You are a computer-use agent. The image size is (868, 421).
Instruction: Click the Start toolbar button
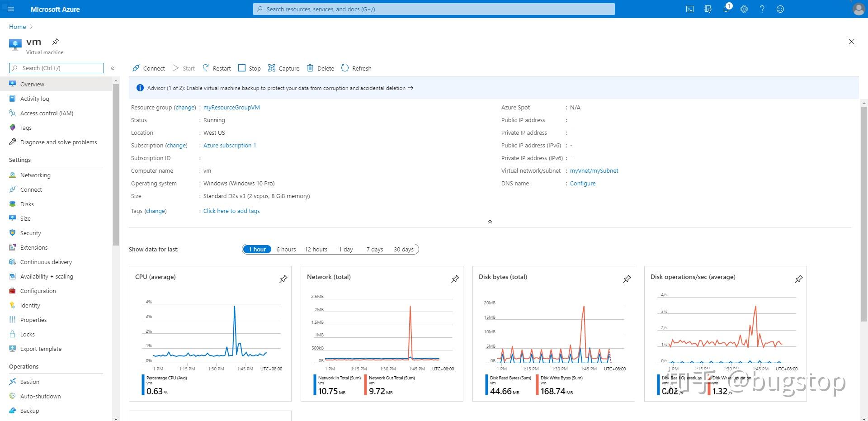184,68
